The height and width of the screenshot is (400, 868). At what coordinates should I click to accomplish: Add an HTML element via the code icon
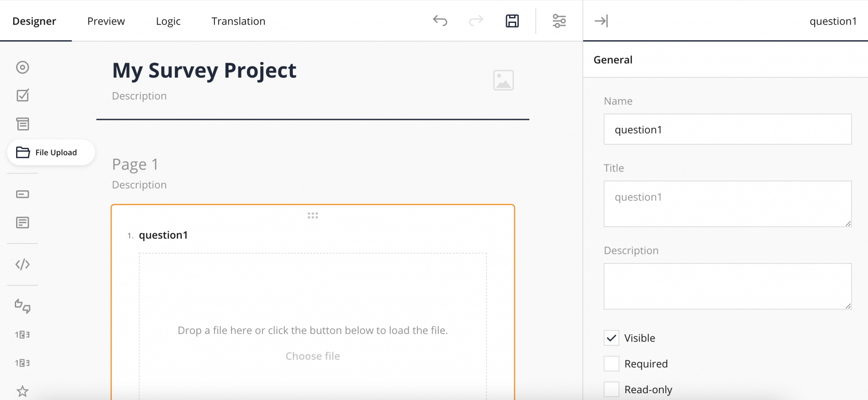click(22, 264)
